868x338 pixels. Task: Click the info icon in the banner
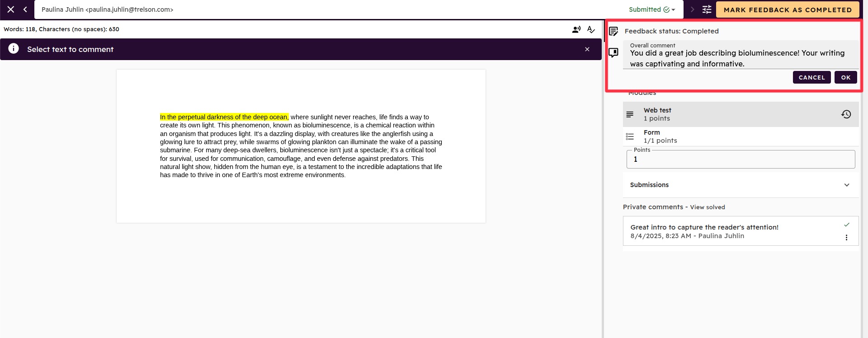[14, 49]
